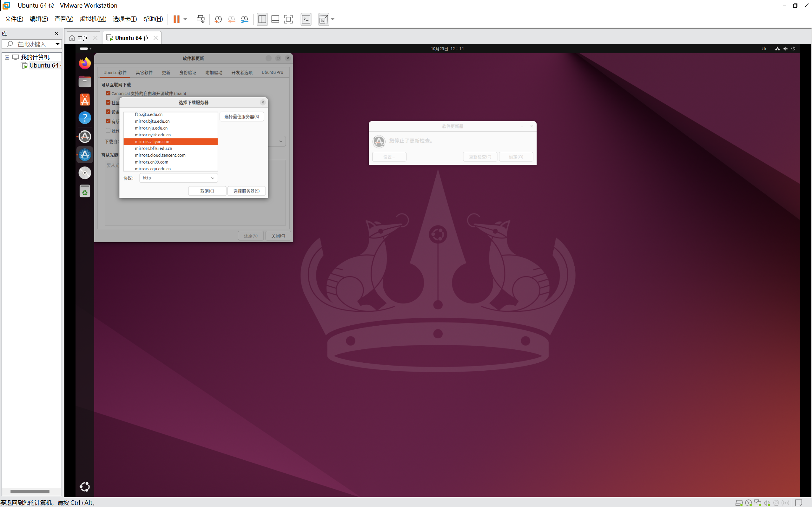This screenshot has width=812, height=507.
Task: Select mirrors.cloud.tencent.com server
Action: [x=170, y=155]
